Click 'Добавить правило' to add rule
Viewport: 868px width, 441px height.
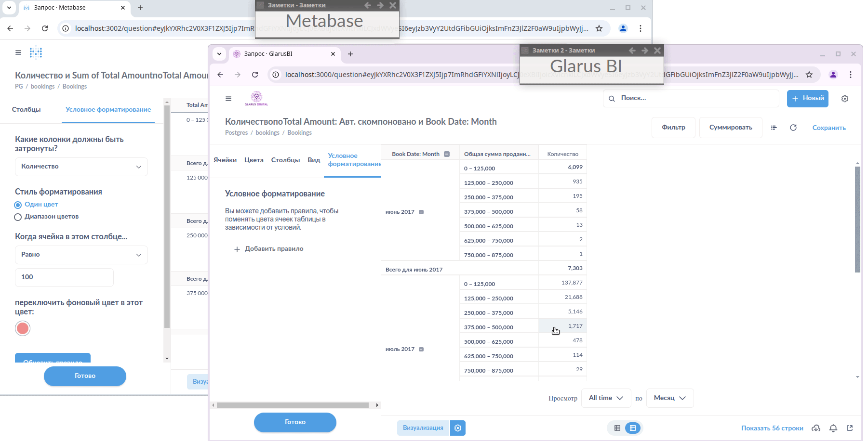point(269,249)
